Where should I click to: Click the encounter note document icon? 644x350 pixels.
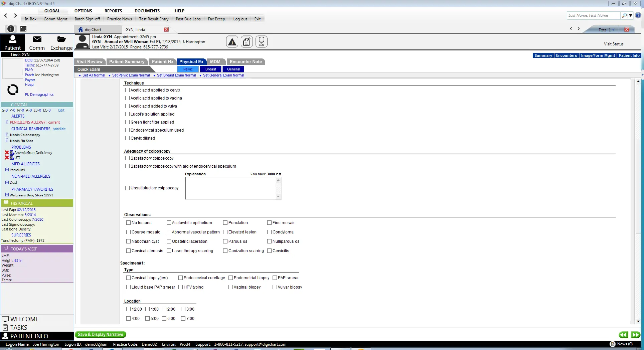pyautogui.click(x=247, y=41)
